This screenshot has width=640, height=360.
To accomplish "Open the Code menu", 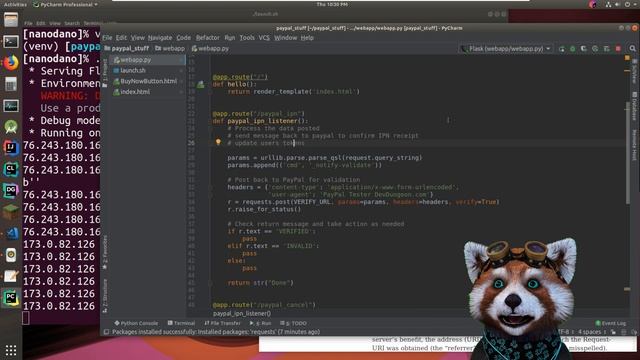I will 184,38.
